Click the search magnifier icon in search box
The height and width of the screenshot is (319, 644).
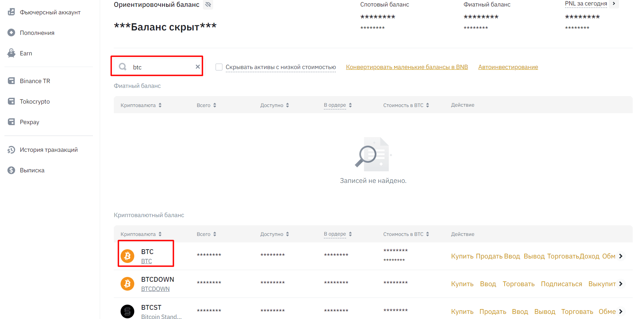pyautogui.click(x=123, y=67)
